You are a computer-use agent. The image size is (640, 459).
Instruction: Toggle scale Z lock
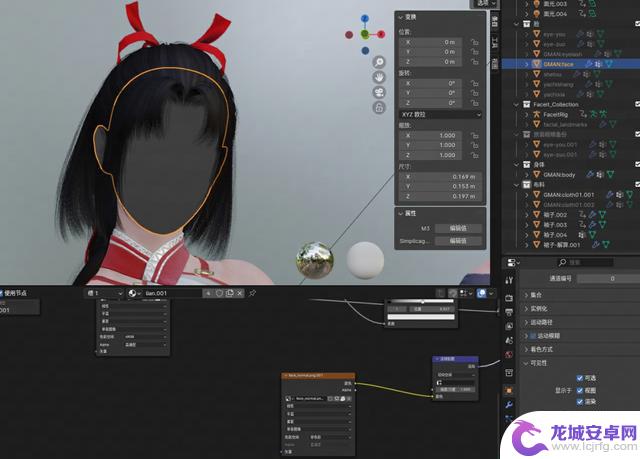click(474, 155)
